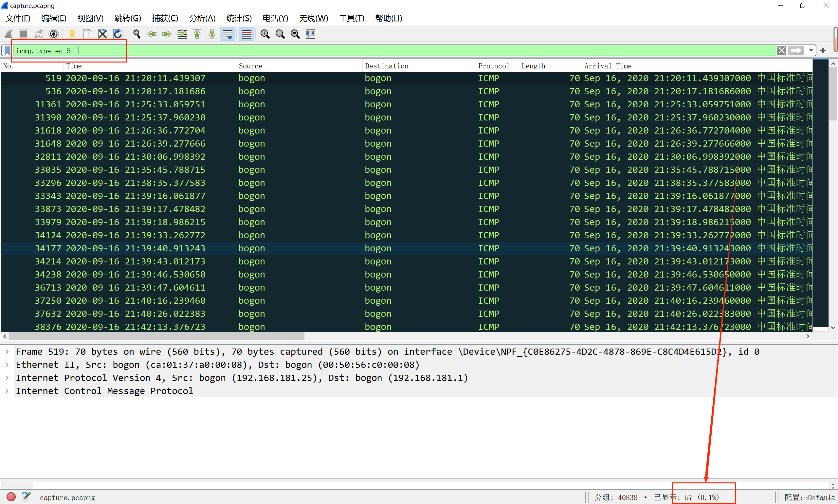Click the 配置: Default profile label
This screenshot has width=838, height=504.
point(809,497)
